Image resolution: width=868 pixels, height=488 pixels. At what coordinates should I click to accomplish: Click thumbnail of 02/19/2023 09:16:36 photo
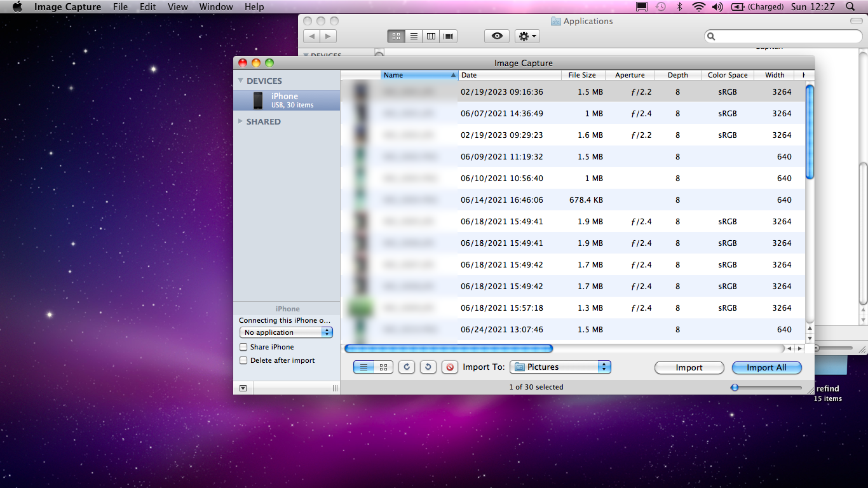coord(360,92)
